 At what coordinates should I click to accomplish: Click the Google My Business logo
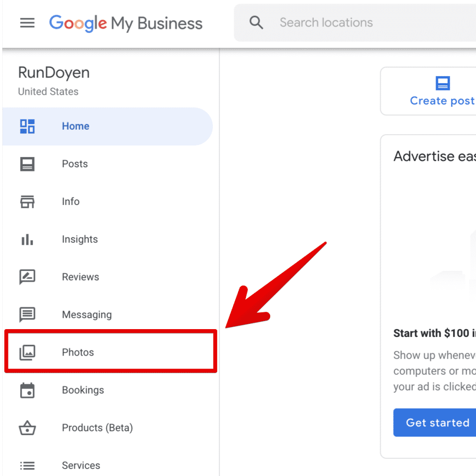[x=126, y=23]
